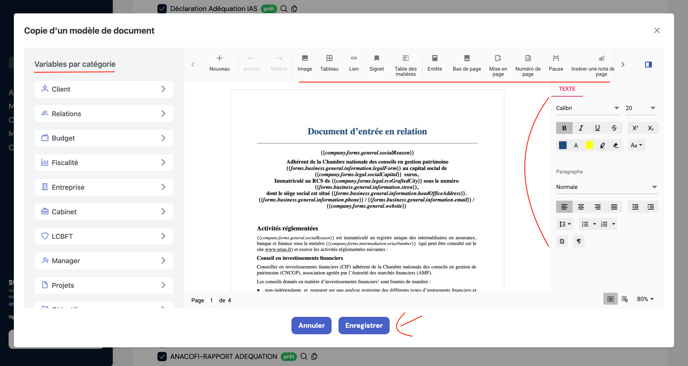Add a hyperlink with the Lien tool
The image size is (688, 366).
point(354,63)
